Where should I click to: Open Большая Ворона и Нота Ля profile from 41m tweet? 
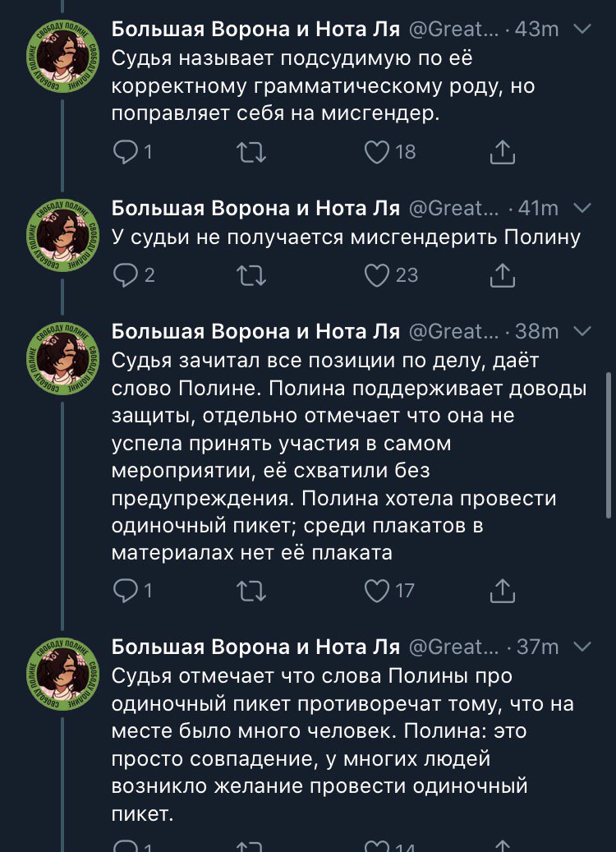(255, 209)
